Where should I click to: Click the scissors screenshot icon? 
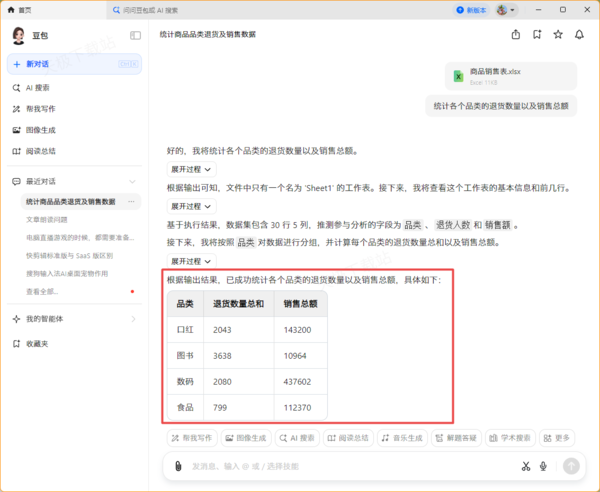point(526,466)
